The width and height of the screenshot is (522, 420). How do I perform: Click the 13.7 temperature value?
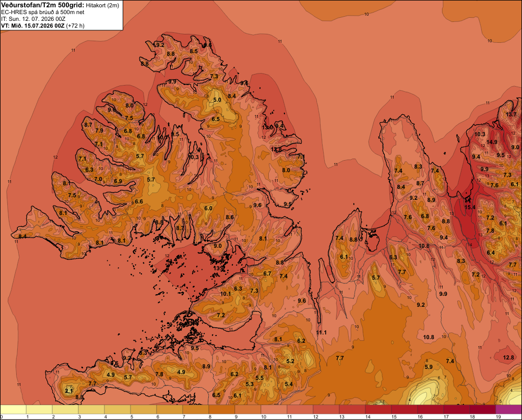(x=511, y=114)
